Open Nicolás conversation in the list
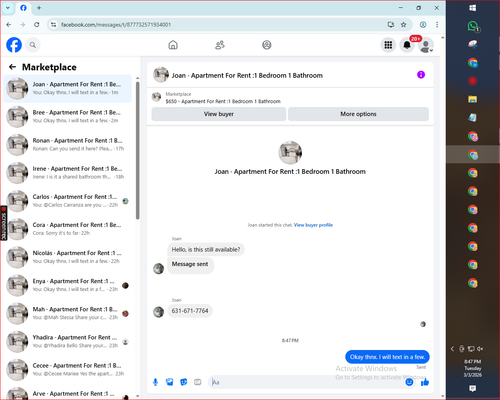Screen dimensions: 500x400 [x=68, y=257]
